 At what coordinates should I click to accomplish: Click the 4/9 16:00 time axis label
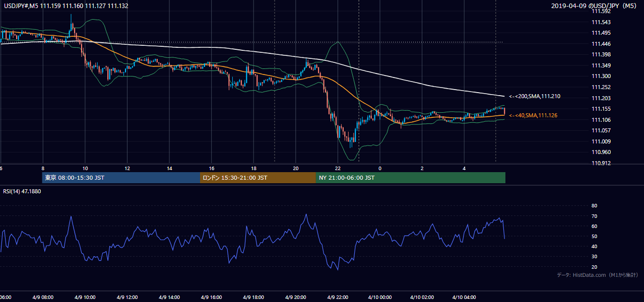pyautogui.click(x=211, y=297)
